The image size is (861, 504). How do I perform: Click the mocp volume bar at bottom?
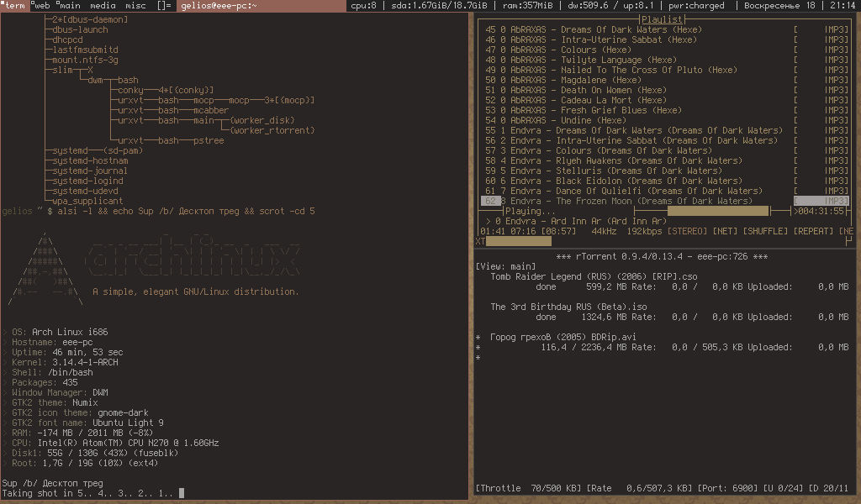click(518, 241)
